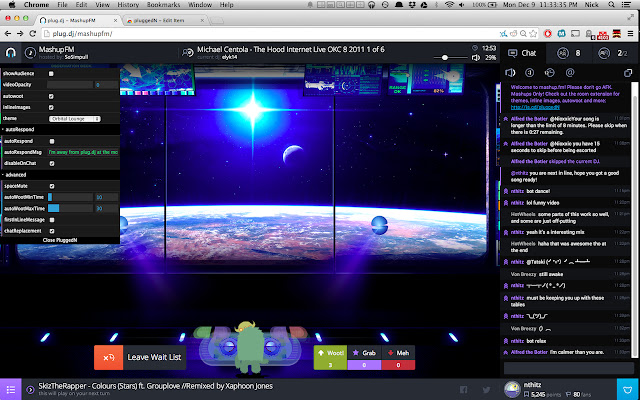This screenshot has height=400, width=640.
Task: Switch to the Chat tab
Action: coord(524,52)
